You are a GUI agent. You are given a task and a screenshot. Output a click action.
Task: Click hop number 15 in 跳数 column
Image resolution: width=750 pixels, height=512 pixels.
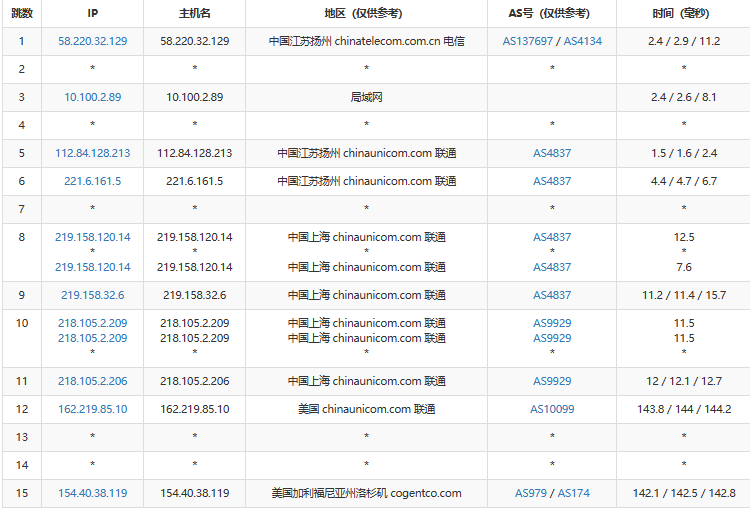tap(22, 493)
